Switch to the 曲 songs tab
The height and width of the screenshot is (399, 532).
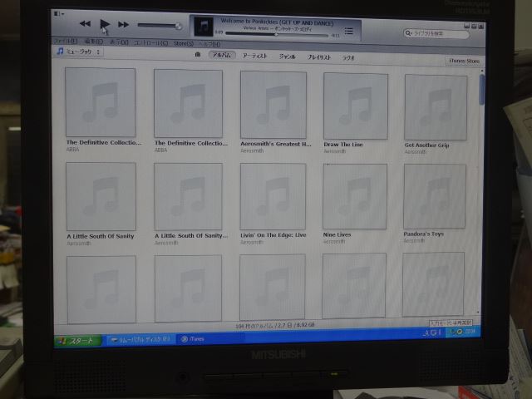(x=198, y=54)
